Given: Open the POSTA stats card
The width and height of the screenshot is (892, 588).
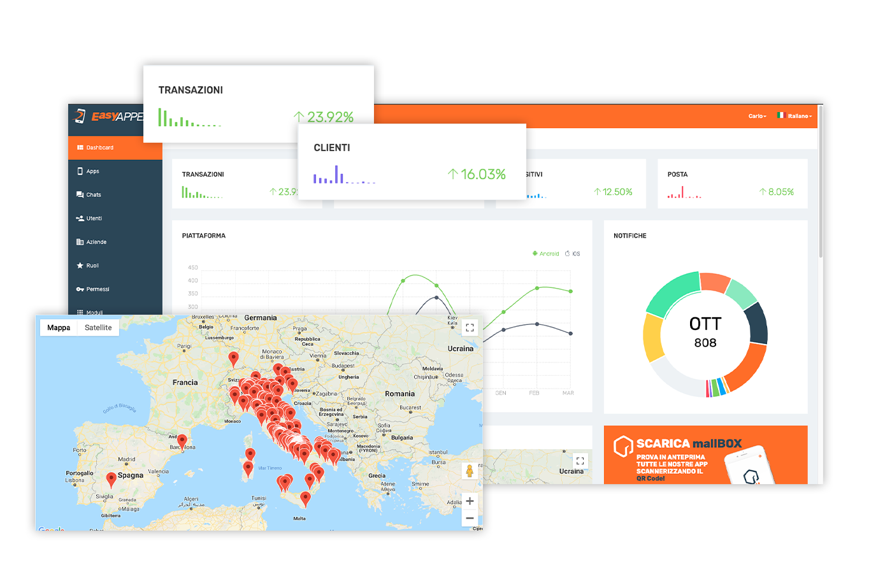Looking at the screenshot, I should 733,183.
